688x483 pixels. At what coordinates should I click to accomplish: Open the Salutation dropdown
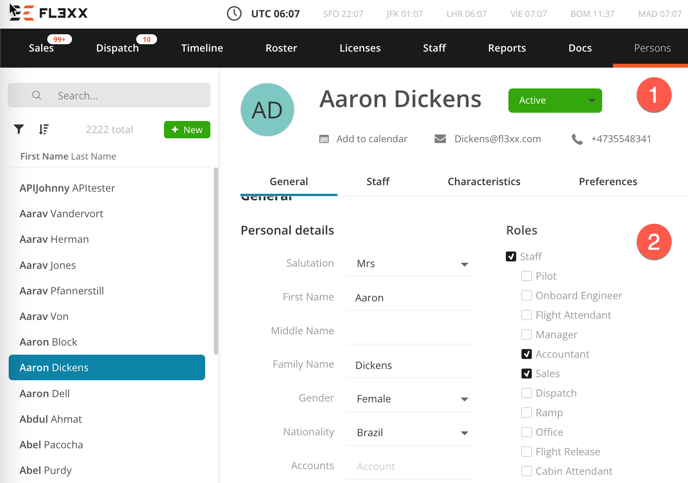[x=410, y=264]
